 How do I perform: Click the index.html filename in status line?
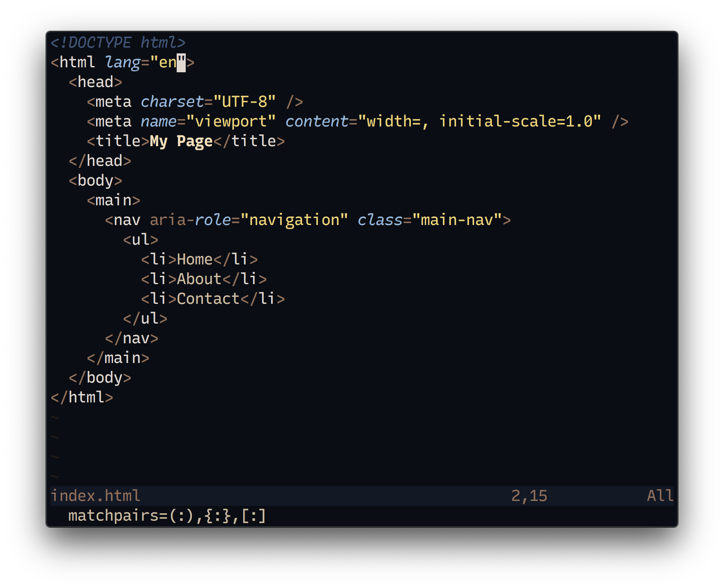click(x=95, y=496)
